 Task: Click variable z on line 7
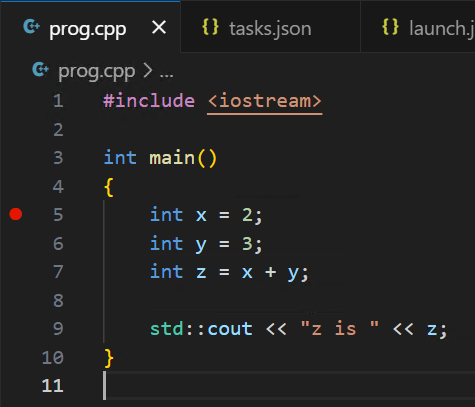201,272
